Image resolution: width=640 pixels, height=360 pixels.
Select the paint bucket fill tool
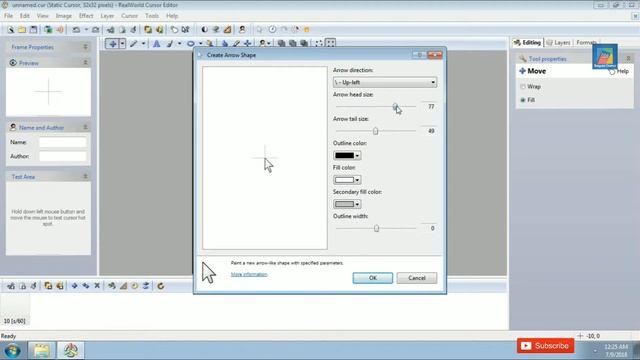(x=225, y=43)
